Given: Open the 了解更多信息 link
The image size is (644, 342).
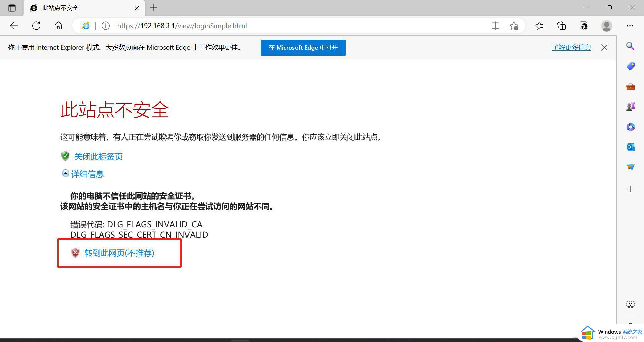Looking at the screenshot, I should coord(572,48).
